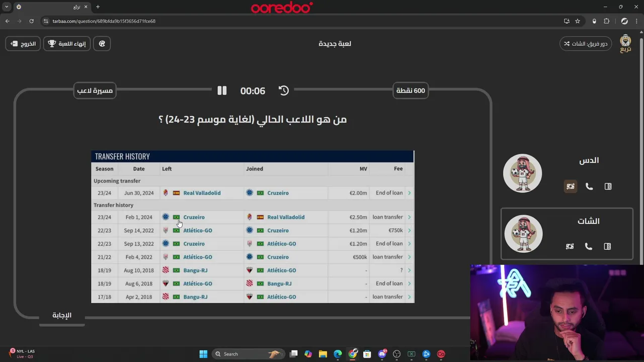This screenshot has height=362, width=644.
Task: Click إنهاء اللعبة end game button
Action: [x=67, y=44]
